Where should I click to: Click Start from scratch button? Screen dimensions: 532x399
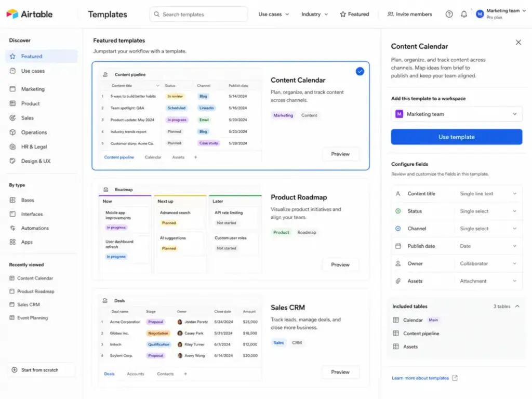(41, 370)
